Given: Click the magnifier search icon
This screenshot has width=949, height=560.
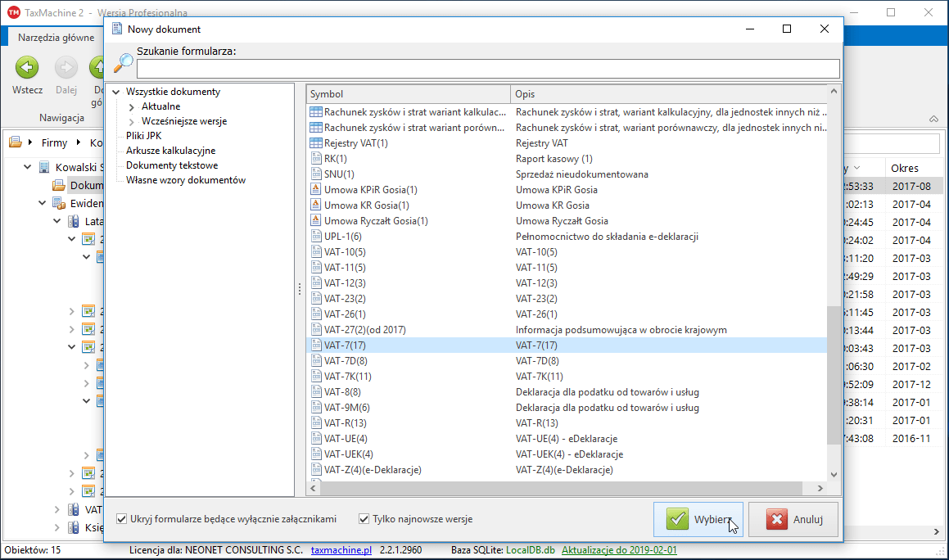Looking at the screenshot, I should pyautogui.click(x=124, y=63).
